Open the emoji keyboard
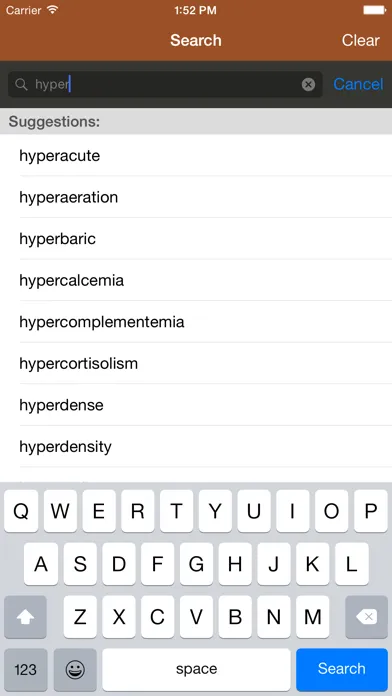This screenshot has width=392, height=696. [x=75, y=669]
